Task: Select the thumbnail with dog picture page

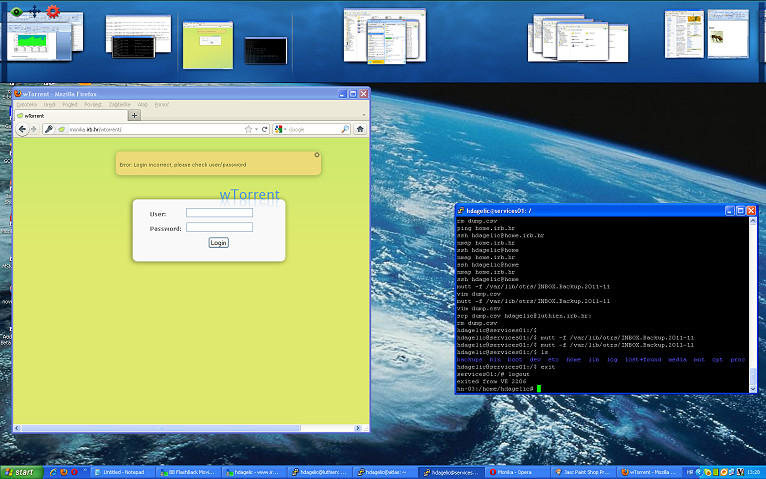Action: point(728,34)
